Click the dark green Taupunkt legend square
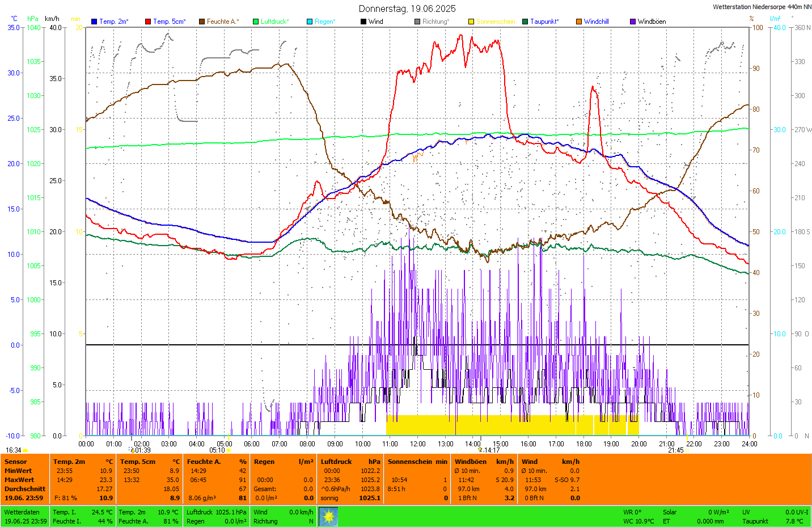The image size is (812, 528). [525, 22]
